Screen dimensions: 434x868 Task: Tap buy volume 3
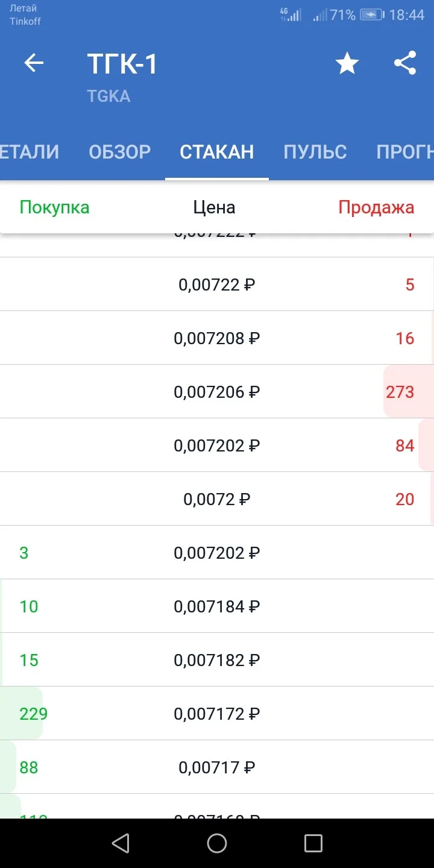(x=24, y=553)
